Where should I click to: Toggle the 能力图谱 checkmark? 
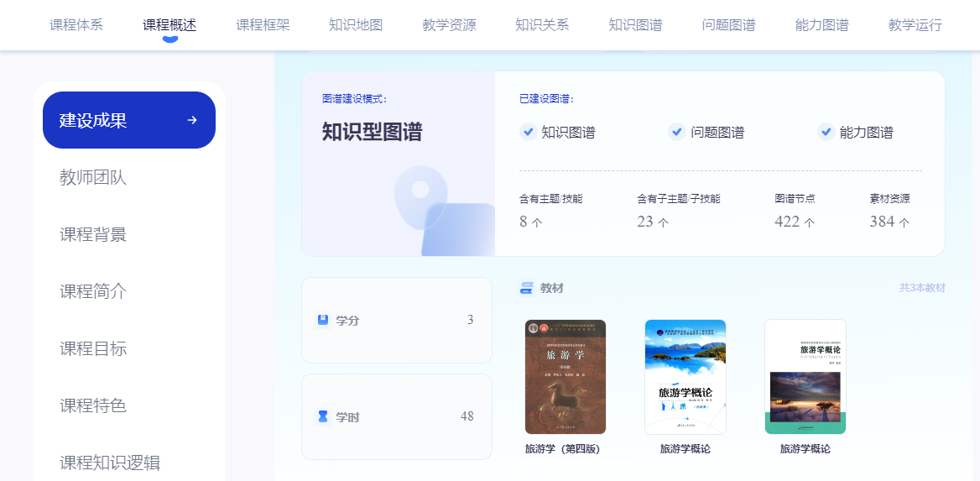tap(826, 132)
